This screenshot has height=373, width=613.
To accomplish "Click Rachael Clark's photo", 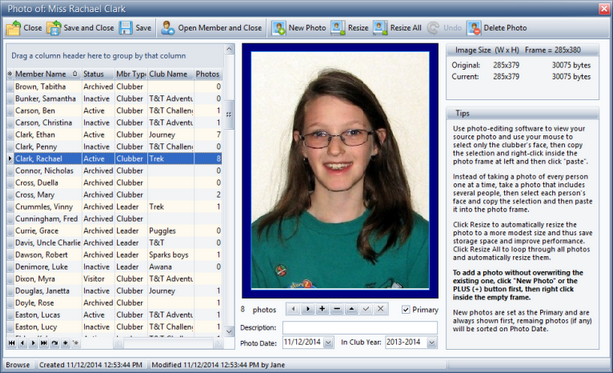I will click(x=340, y=170).
